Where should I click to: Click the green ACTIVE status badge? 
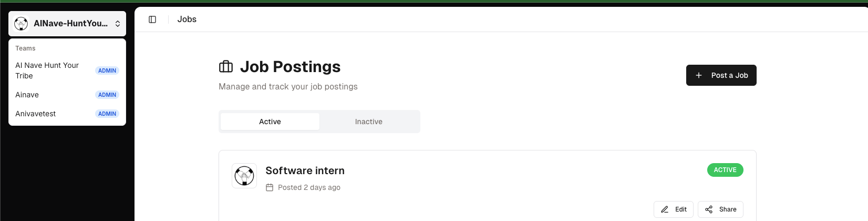coord(725,170)
